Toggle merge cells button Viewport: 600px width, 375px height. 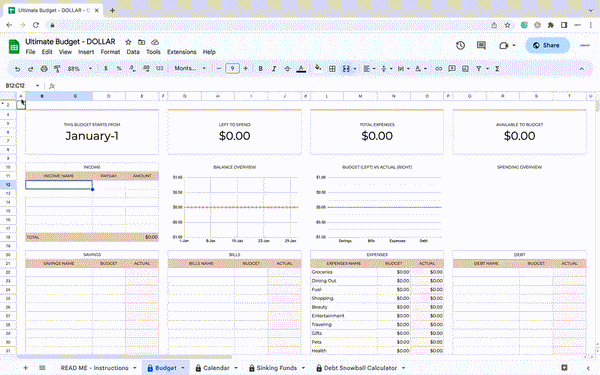coord(346,69)
